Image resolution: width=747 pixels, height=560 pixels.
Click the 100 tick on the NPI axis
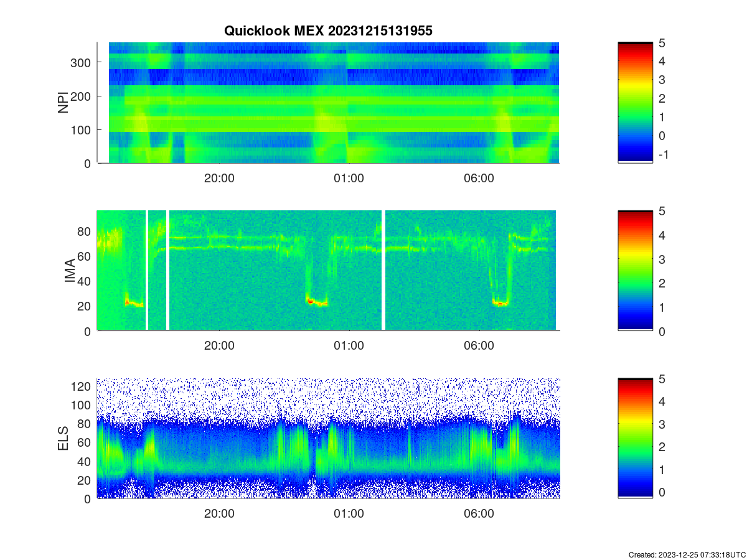(82, 129)
